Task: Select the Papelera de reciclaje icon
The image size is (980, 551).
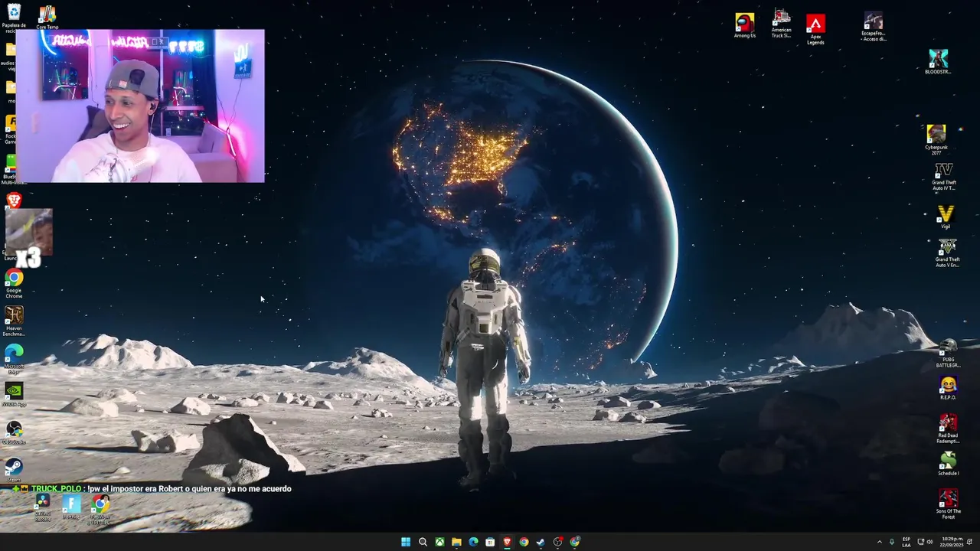Action: tap(14, 18)
